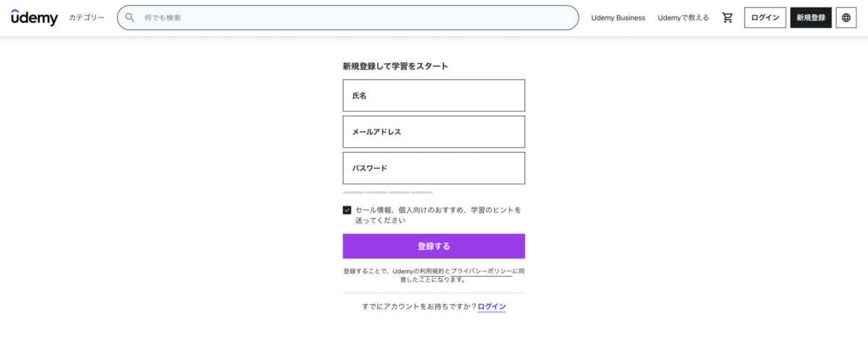Open the カテゴリー categories menu
Viewport: 868px width, 344px height.
(x=87, y=17)
